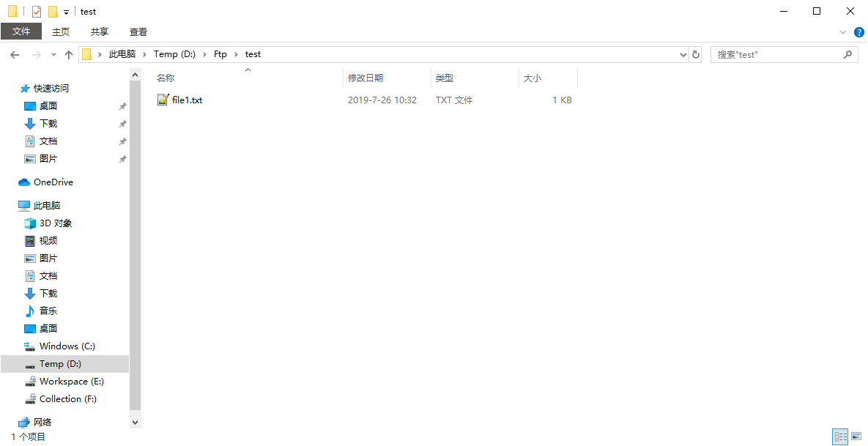The image size is (868, 446).
Task: Select Temp (D:) drive in sidebar
Action: [62, 363]
